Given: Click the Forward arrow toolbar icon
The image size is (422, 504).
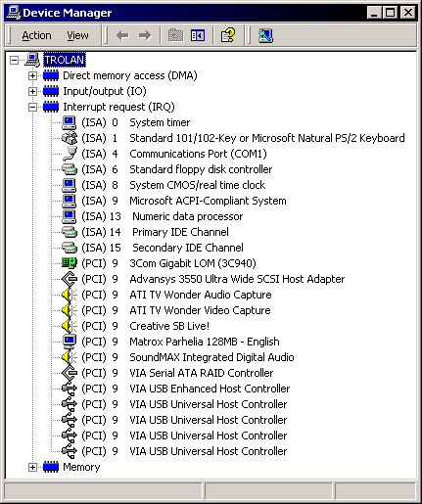Looking at the screenshot, I should tap(145, 35).
